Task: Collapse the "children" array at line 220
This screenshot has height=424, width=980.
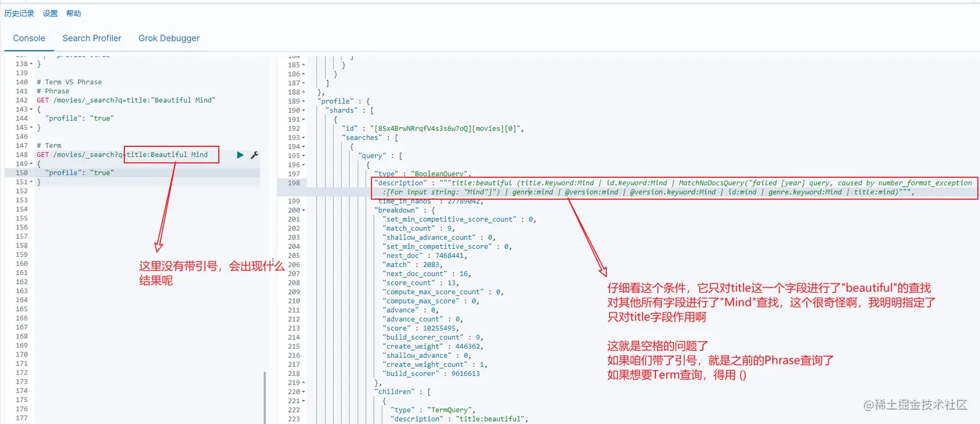Action: click(304, 392)
